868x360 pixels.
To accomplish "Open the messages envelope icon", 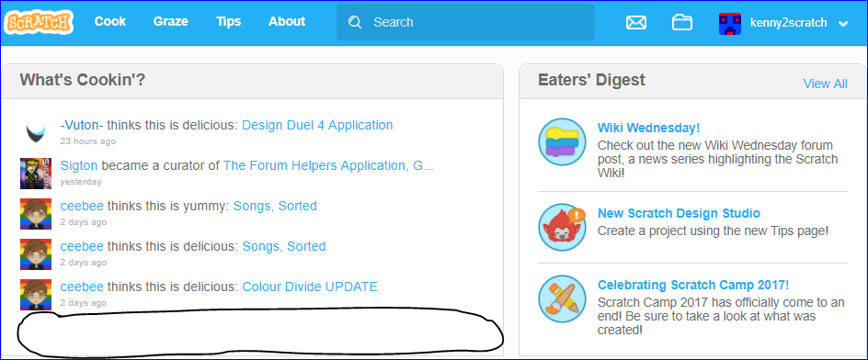I will point(636,23).
